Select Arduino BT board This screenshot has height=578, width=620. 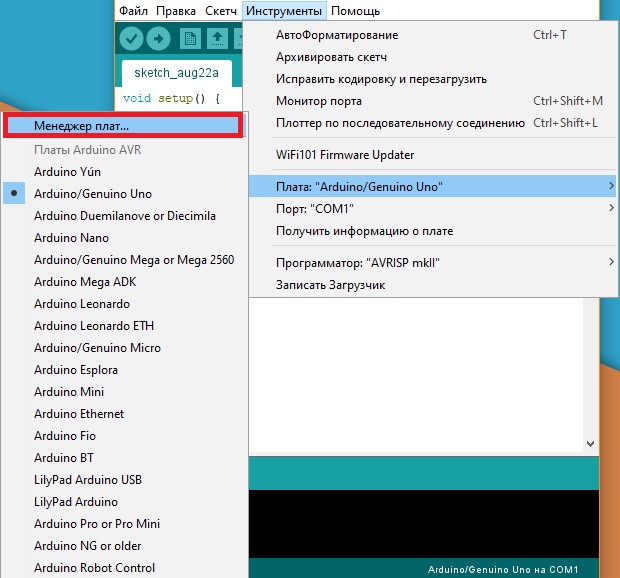pos(124,458)
